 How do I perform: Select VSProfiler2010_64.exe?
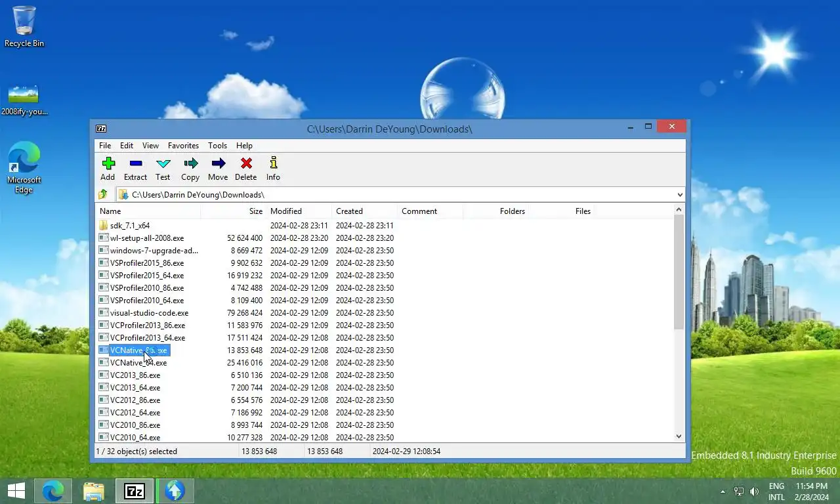pos(147,300)
